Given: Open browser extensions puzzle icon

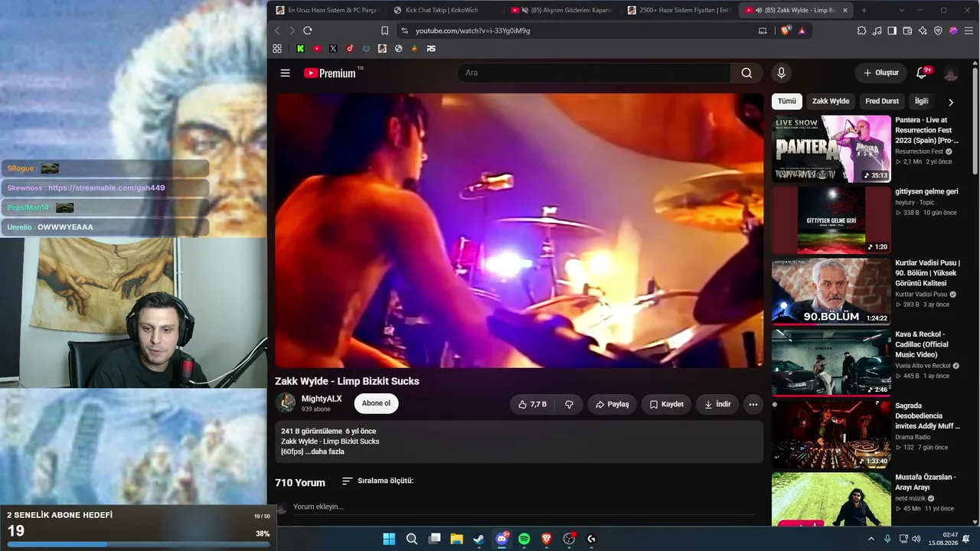Looking at the screenshot, I should tap(861, 31).
